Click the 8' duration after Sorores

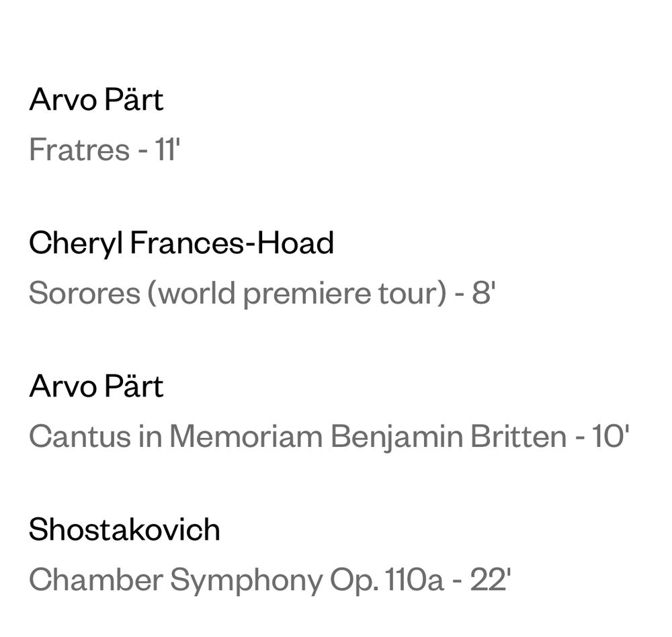point(484,293)
